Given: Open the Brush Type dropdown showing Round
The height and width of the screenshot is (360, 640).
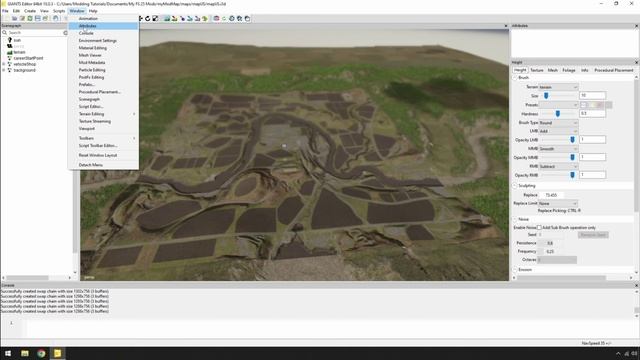Looking at the screenshot, I should coord(558,122).
